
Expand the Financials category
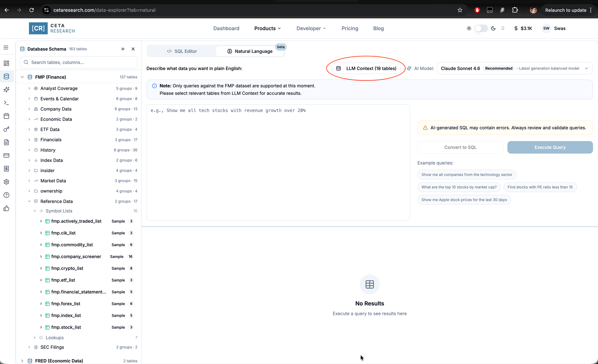(x=29, y=140)
